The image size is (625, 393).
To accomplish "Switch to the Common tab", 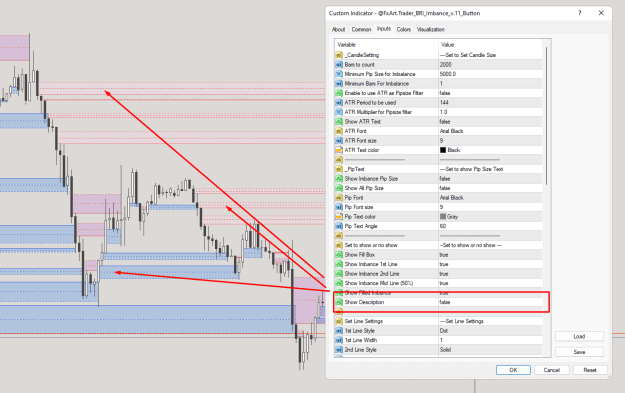I will (361, 29).
